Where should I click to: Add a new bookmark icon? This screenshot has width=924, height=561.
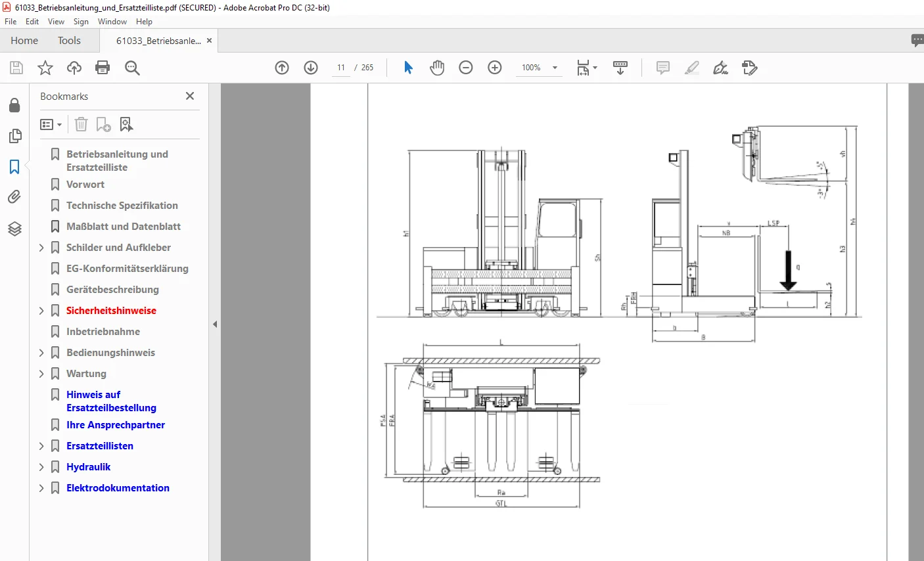tap(103, 124)
